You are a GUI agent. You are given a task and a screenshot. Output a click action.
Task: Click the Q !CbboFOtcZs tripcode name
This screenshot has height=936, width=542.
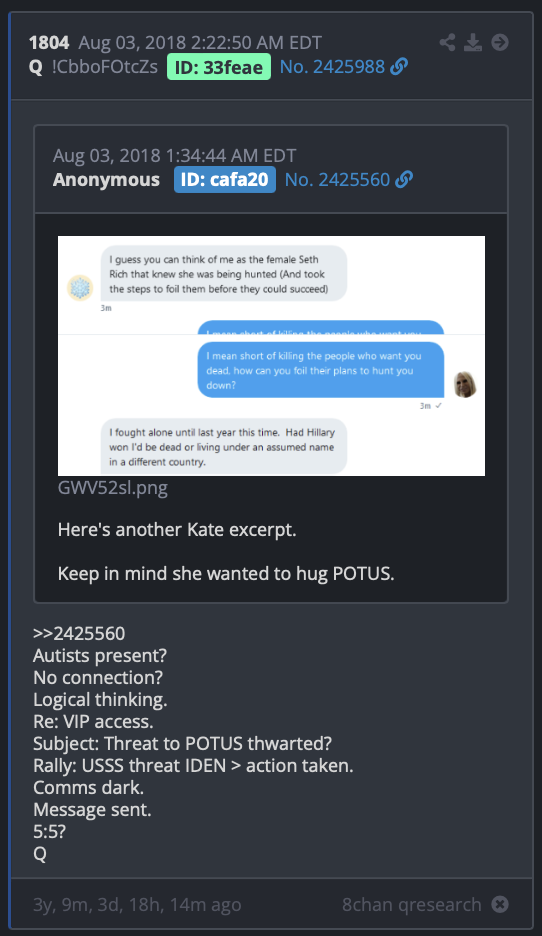pyautogui.click(x=94, y=67)
